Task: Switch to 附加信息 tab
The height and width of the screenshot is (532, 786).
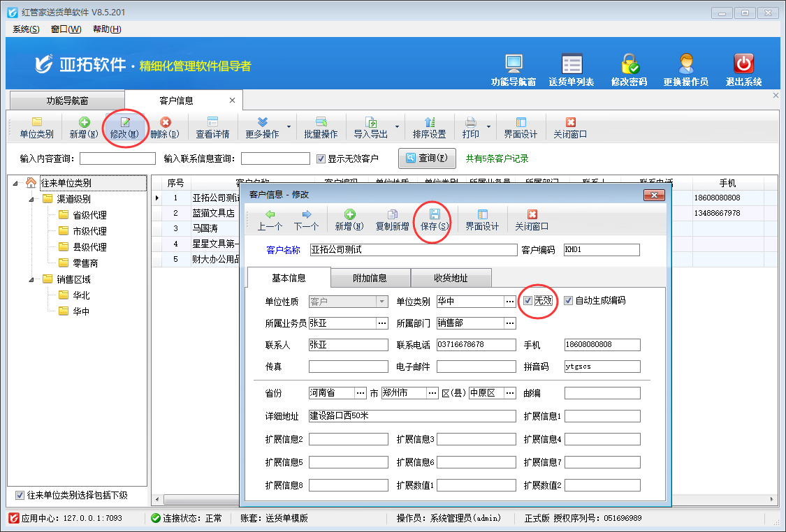Action: click(x=370, y=278)
